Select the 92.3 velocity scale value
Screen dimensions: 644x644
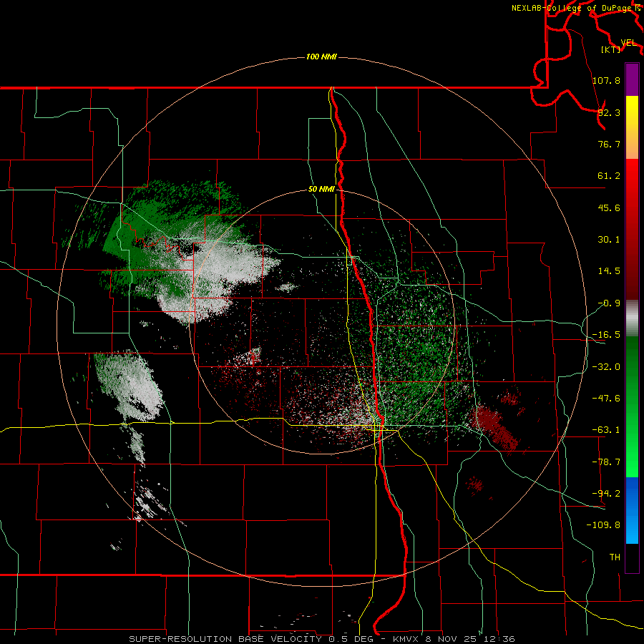609,112
